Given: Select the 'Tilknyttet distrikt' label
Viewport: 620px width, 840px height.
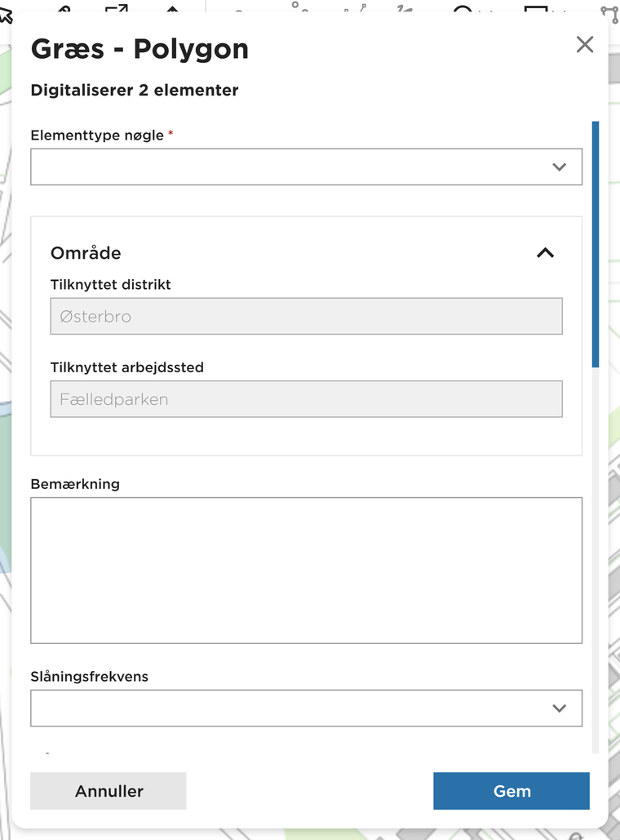Looking at the screenshot, I should pos(111,284).
